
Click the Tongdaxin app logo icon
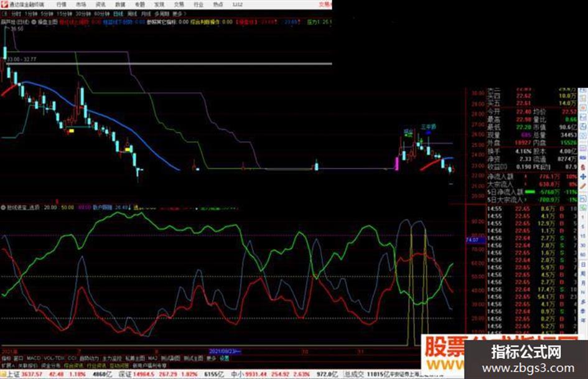[4, 4]
